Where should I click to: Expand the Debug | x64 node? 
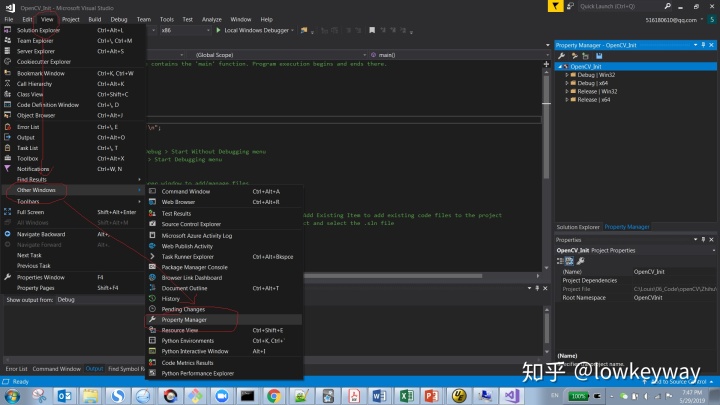coord(567,83)
